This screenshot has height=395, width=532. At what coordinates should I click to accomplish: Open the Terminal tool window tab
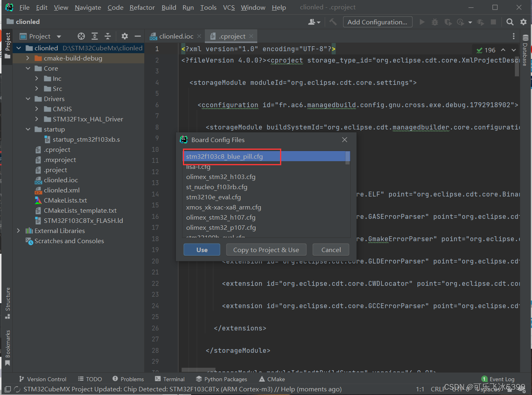click(x=169, y=379)
